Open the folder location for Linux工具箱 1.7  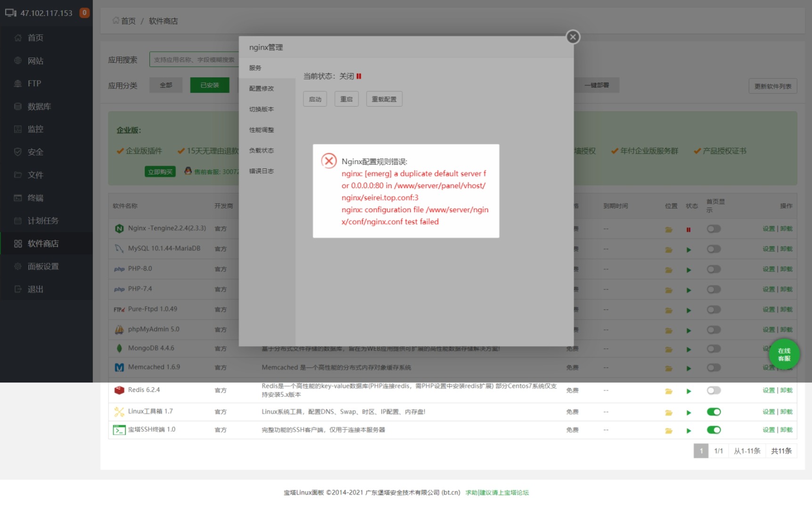point(669,412)
